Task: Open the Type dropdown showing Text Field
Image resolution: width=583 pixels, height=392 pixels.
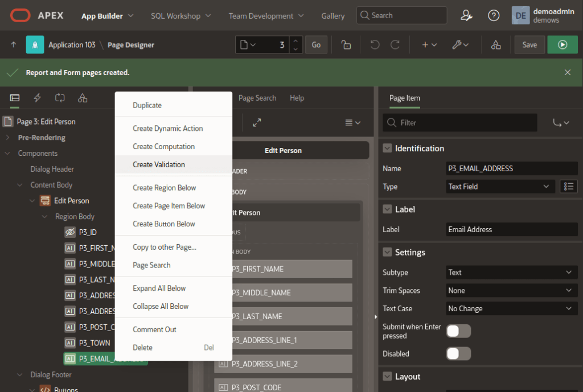Action: tap(500, 186)
